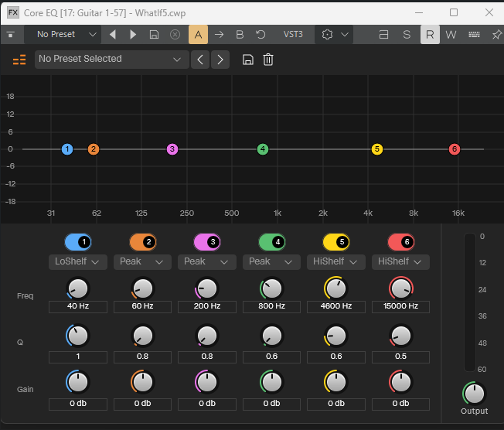Copy A settings to B with the arrow icon
The width and height of the screenshot is (504, 430).
(x=219, y=34)
